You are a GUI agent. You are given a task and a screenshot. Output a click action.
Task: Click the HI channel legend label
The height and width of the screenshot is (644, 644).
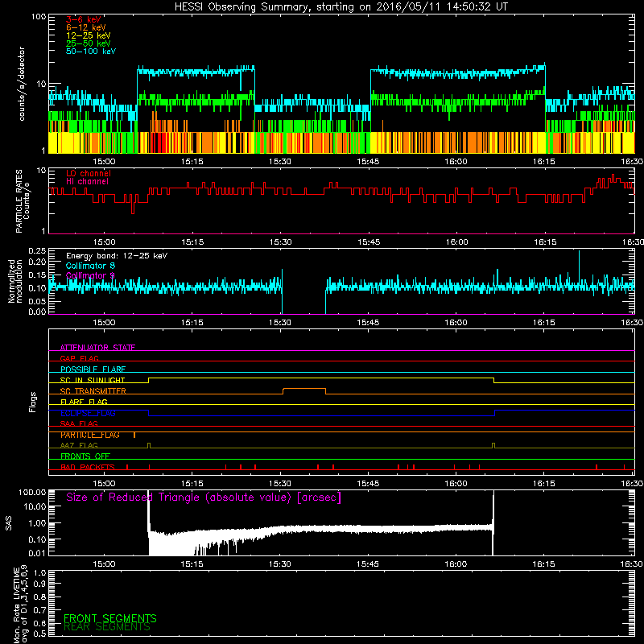point(87,182)
